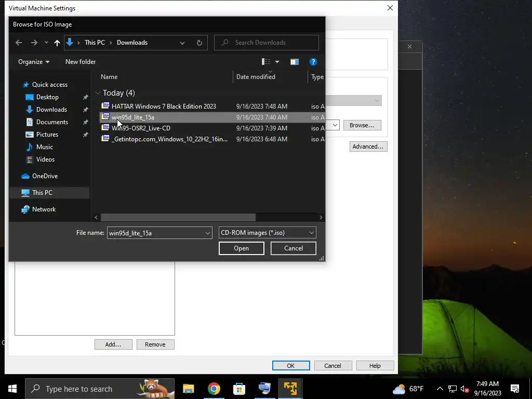Select the win95d_lite_15a ISO file
Viewport: 532px width, 399px height.
pos(132,117)
